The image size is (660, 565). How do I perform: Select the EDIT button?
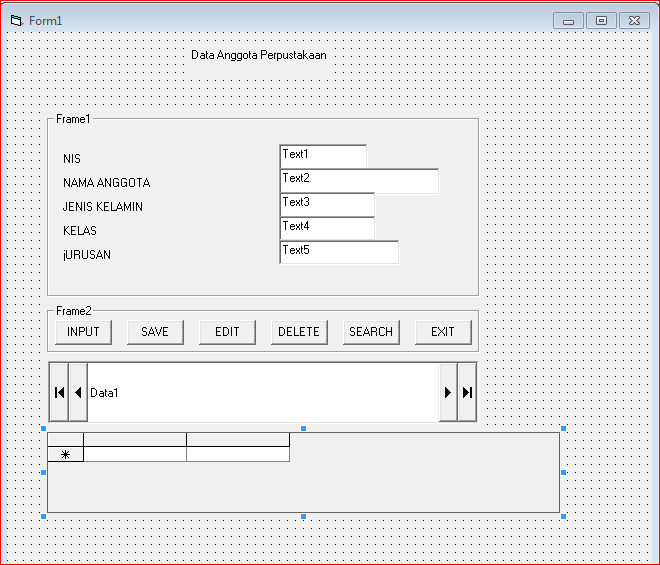point(227,332)
